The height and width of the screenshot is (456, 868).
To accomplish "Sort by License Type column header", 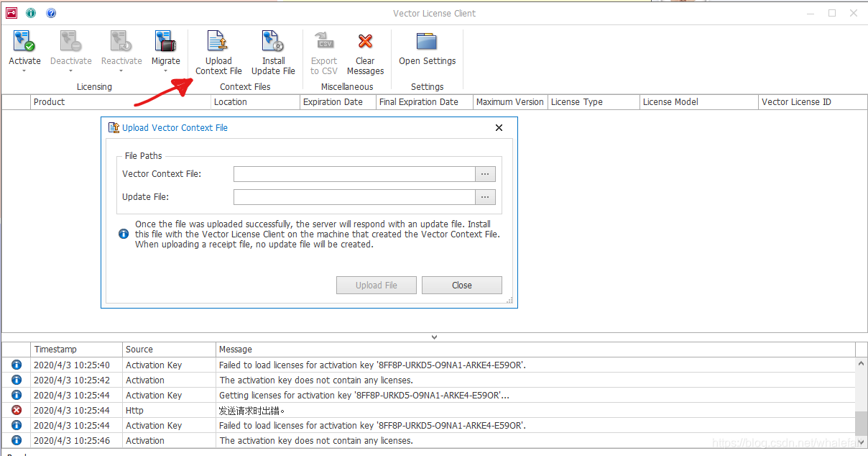I will pyautogui.click(x=594, y=102).
